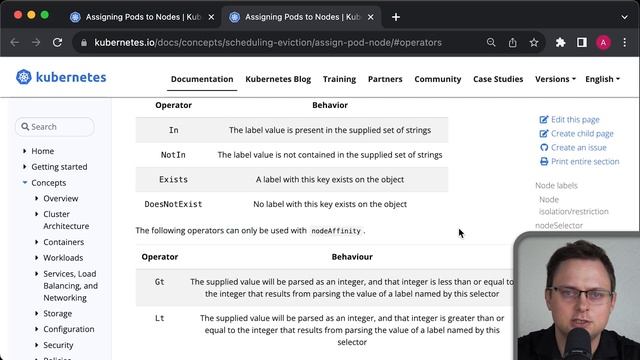
Task: Open the tab search chevron dropdown
Action: click(x=624, y=17)
